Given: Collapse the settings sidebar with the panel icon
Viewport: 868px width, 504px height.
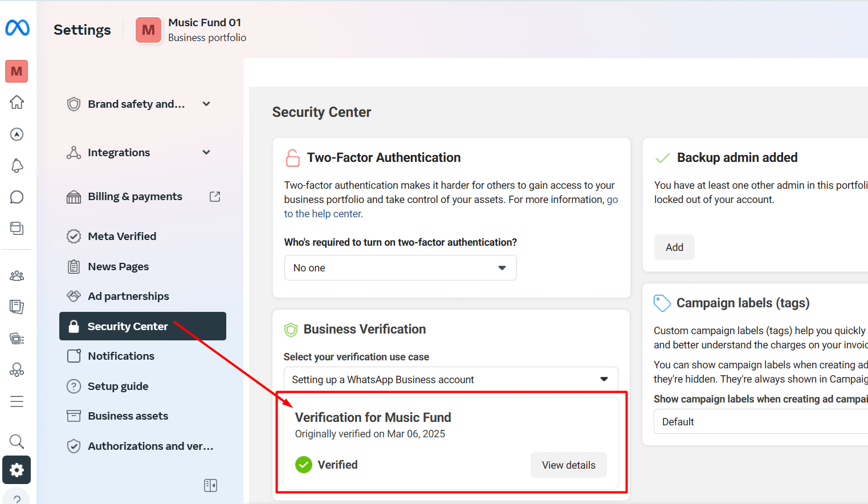Looking at the screenshot, I should [x=210, y=485].
